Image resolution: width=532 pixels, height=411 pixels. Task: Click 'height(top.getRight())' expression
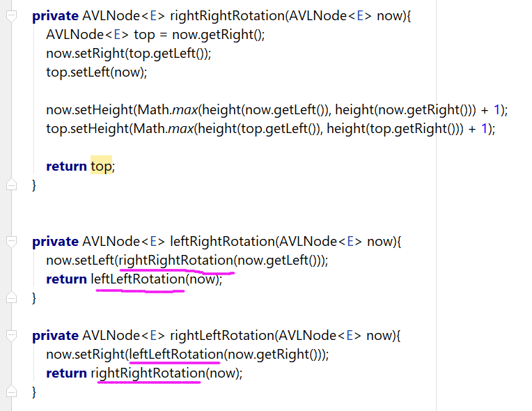[x=393, y=129]
